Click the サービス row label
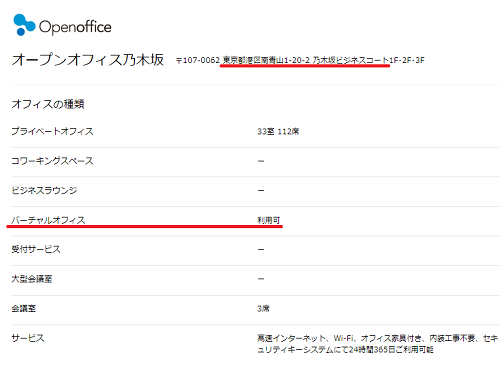Viewport: 500px width, 370px height. pyautogui.click(x=28, y=338)
